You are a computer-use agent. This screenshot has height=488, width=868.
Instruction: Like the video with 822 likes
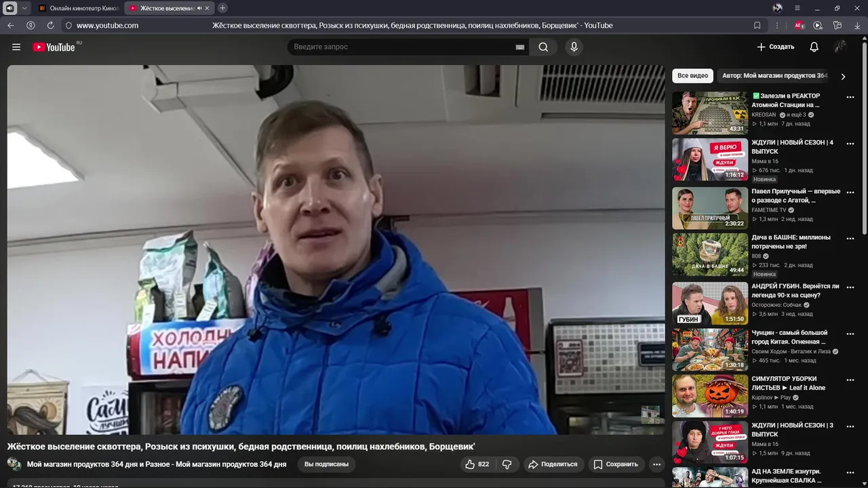click(477, 464)
